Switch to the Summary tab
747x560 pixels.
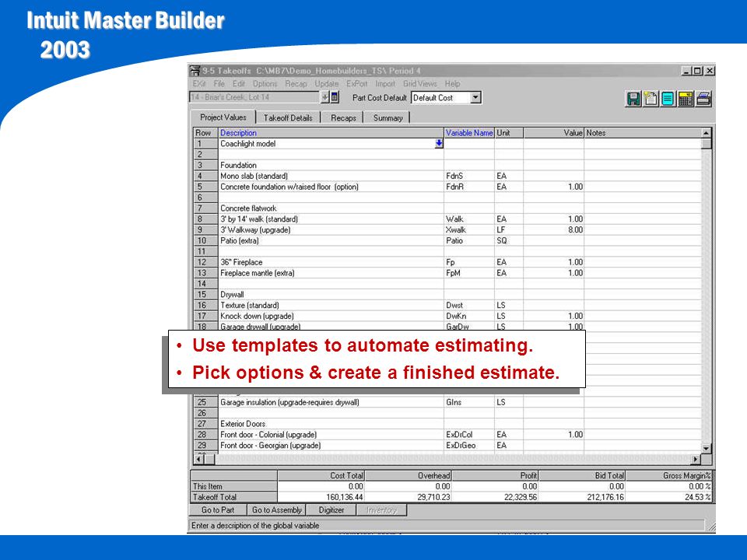click(388, 117)
